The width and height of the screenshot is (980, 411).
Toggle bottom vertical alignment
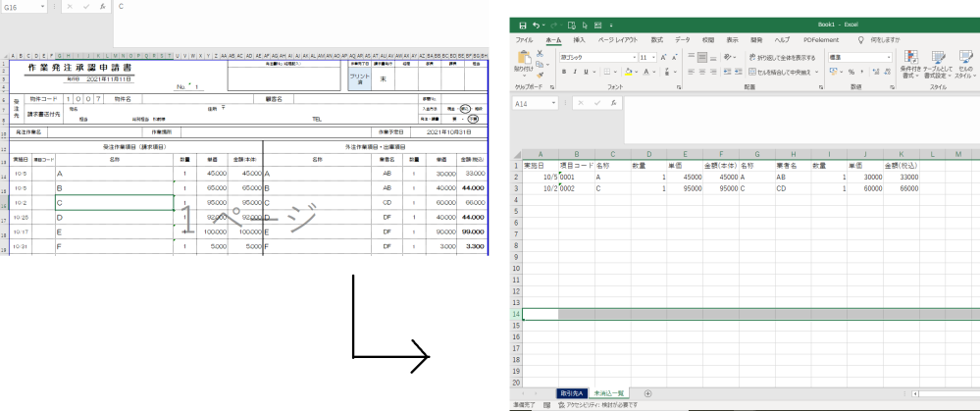(x=713, y=57)
